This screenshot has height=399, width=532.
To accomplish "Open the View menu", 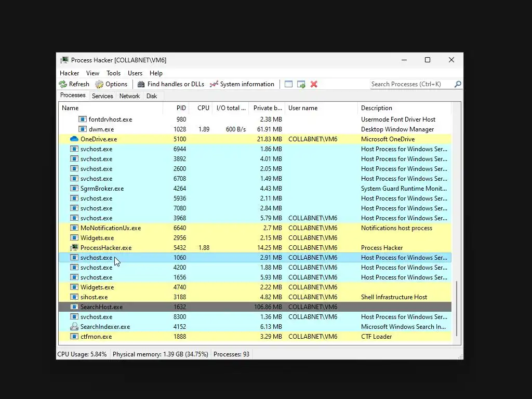I will point(92,73).
